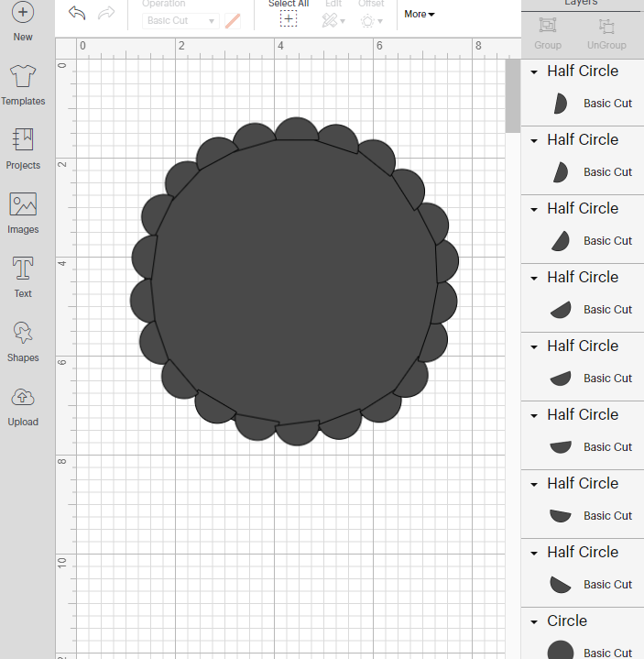
Task: Open the Projects notebook icon
Action: point(23,139)
